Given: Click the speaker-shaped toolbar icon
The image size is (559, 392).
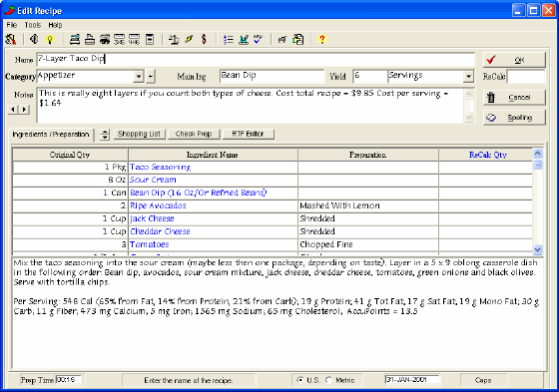Looking at the screenshot, I should [34, 39].
